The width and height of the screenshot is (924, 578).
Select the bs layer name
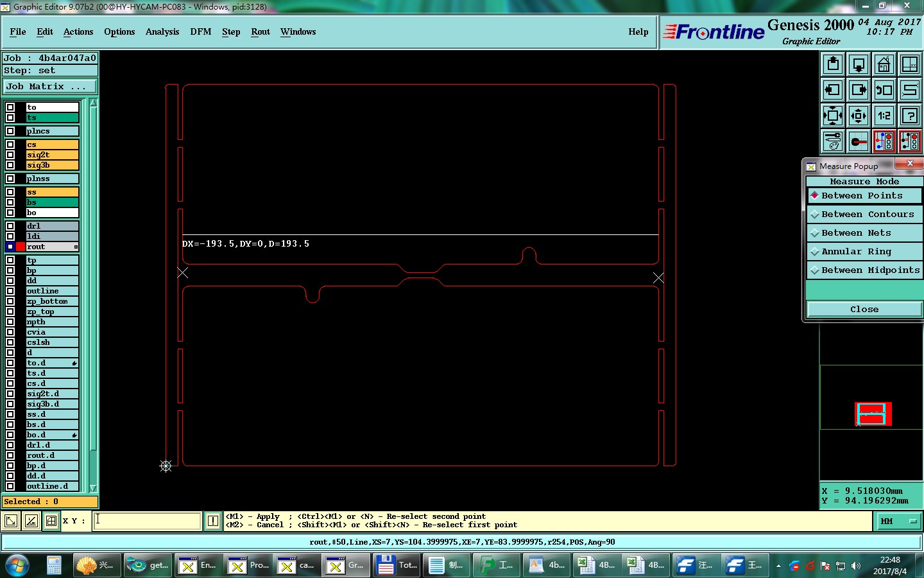point(52,202)
